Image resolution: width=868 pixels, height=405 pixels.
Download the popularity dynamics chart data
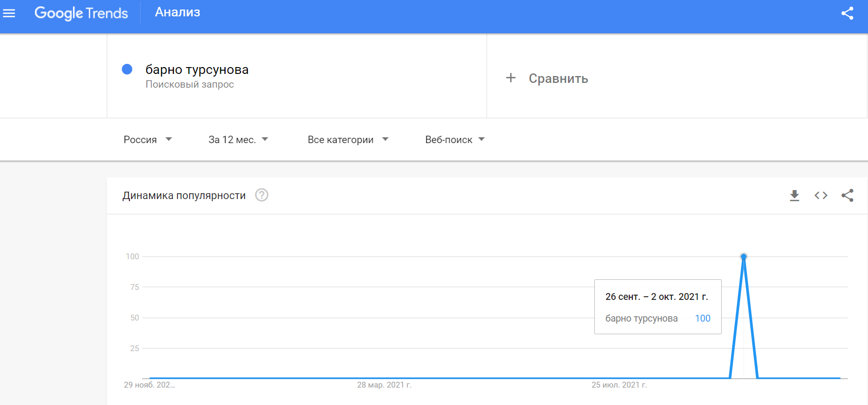coord(795,195)
